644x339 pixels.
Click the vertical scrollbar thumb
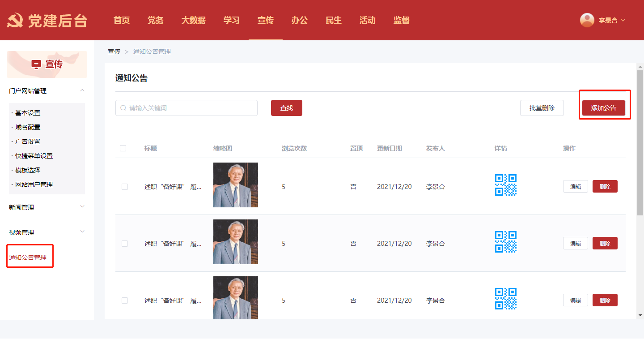point(640,143)
